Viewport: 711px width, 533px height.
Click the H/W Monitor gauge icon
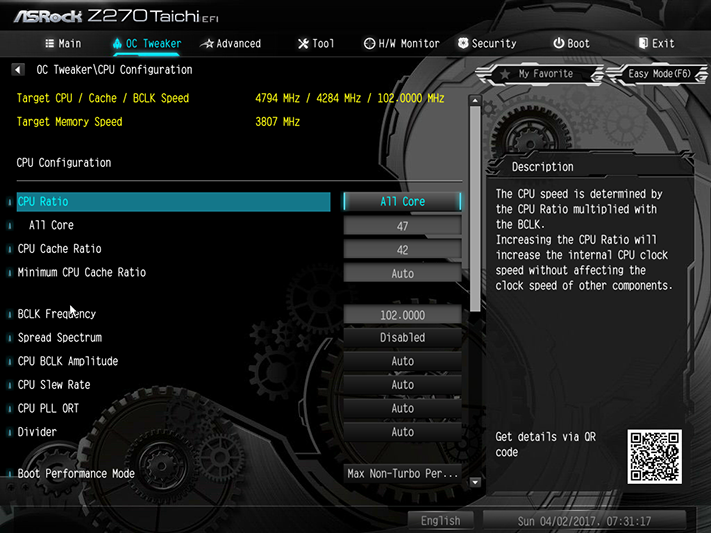[x=370, y=44]
